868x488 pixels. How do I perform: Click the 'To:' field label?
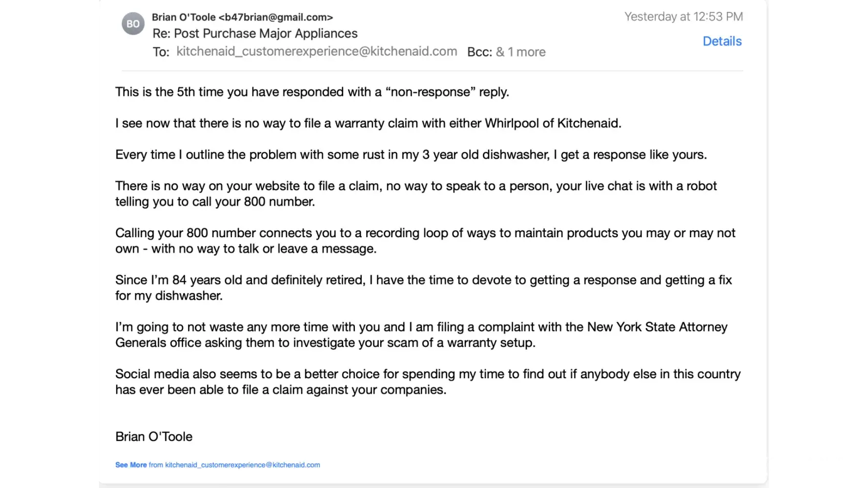[x=161, y=52]
